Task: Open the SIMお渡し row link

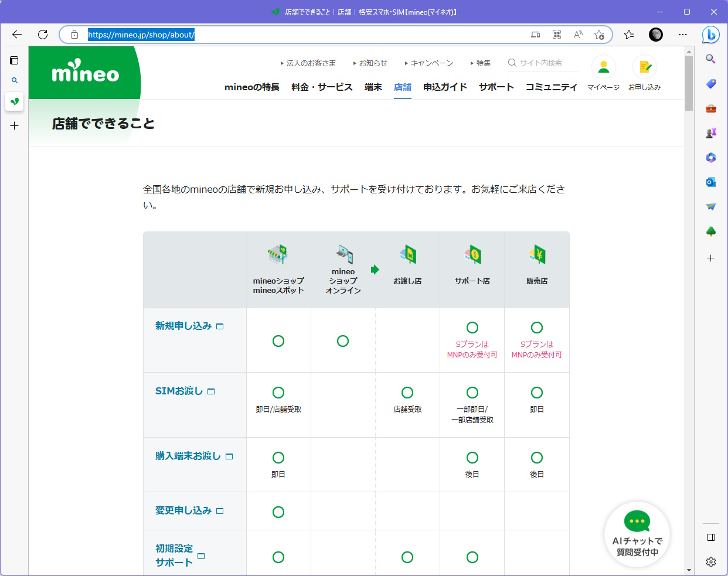Action: coord(185,391)
